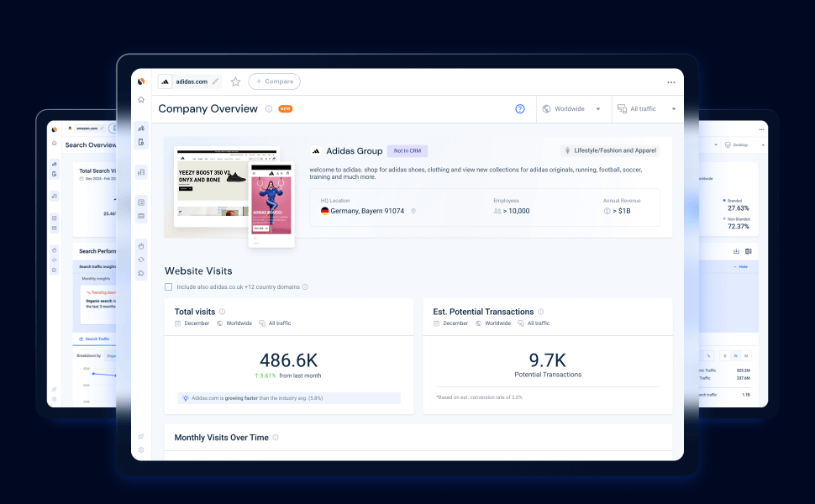Click the adidas mobile site preview thumbnail

271,205
